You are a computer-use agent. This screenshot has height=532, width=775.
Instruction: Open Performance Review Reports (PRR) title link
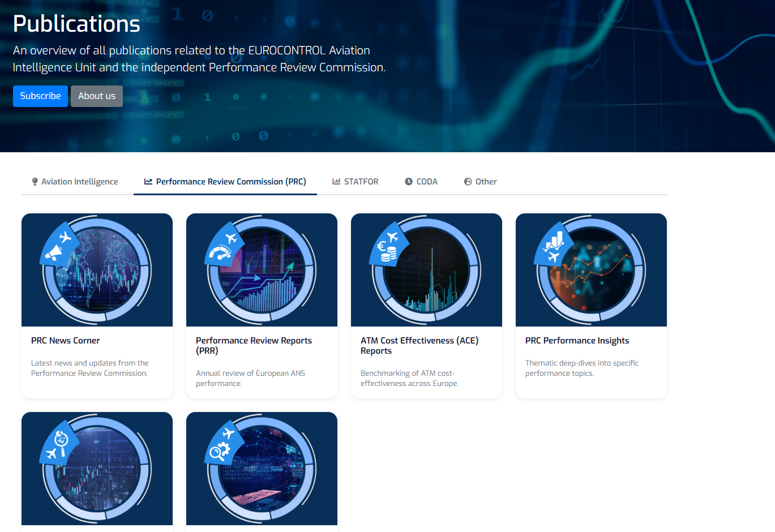[x=254, y=346]
